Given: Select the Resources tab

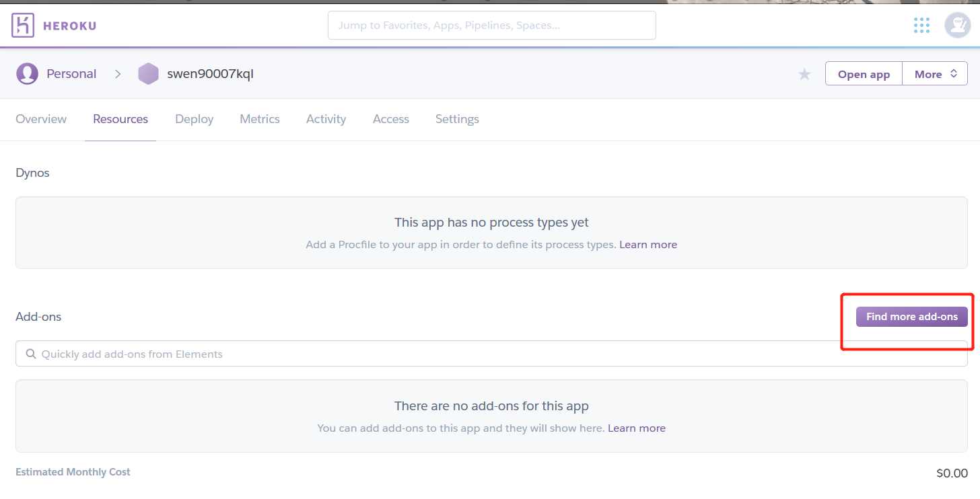Looking at the screenshot, I should coord(120,119).
